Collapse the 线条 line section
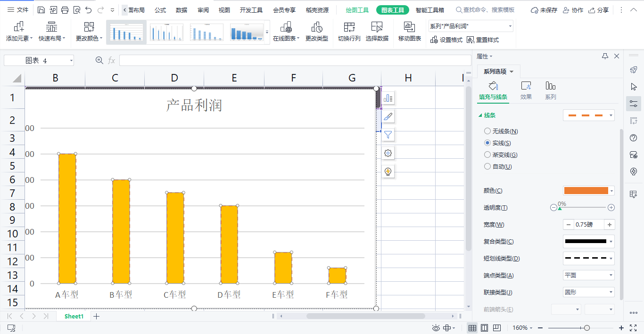Screen dimensions: 644x334 pos(480,115)
